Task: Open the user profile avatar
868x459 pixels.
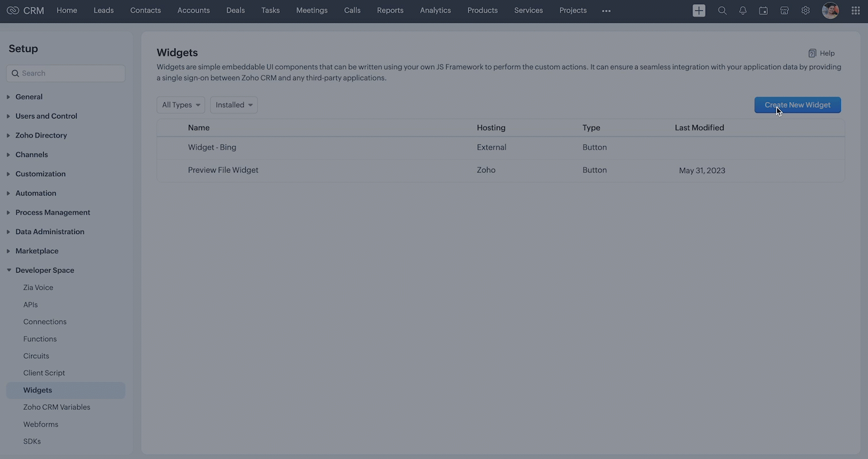Action: [x=830, y=10]
